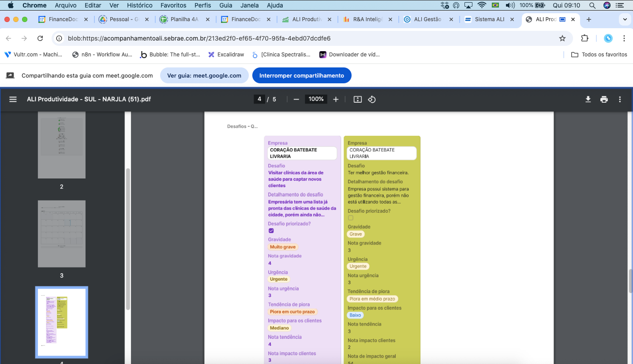Click the sharing indicator on ALI Prod tab
This screenshot has width=633, height=364.
(562, 19)
